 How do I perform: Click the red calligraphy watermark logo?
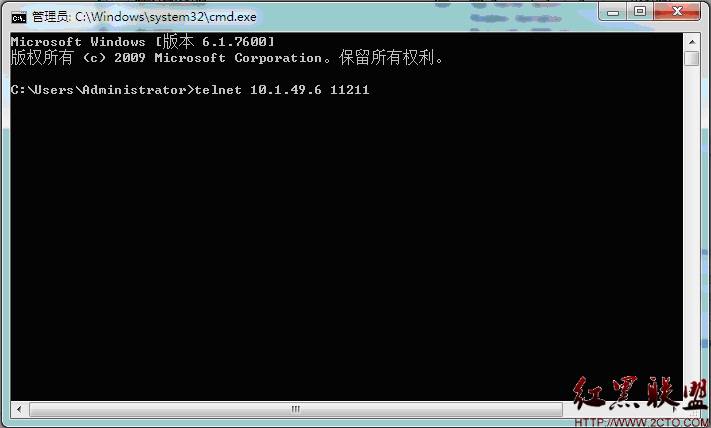pyautogui.click(x=639, y=393)
